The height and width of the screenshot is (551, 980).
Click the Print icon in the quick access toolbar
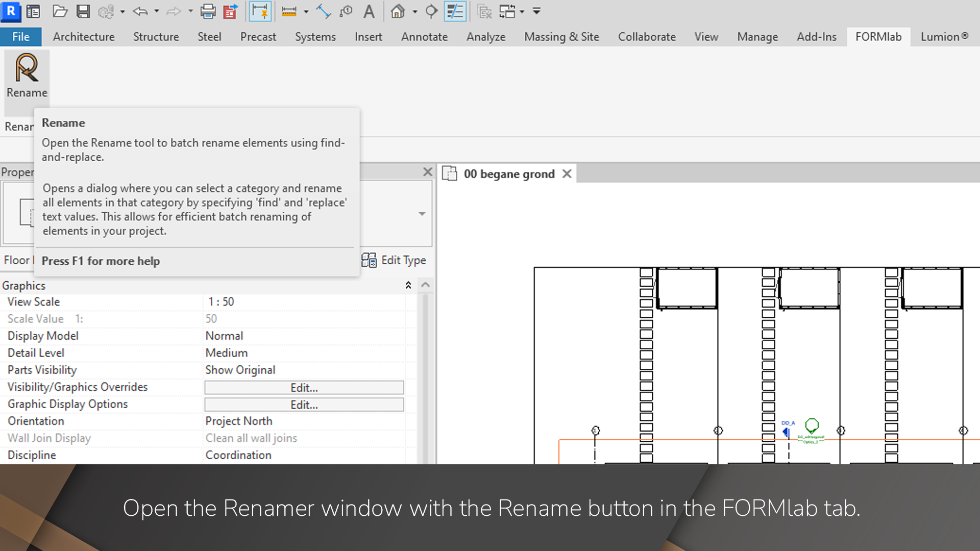[x=208, y=11]
